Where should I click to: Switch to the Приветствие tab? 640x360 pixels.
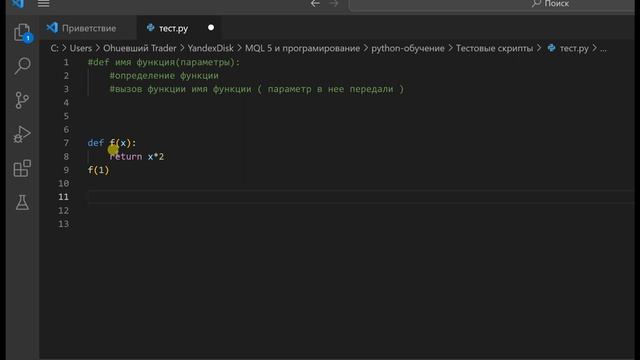click(x=89, y=28)
